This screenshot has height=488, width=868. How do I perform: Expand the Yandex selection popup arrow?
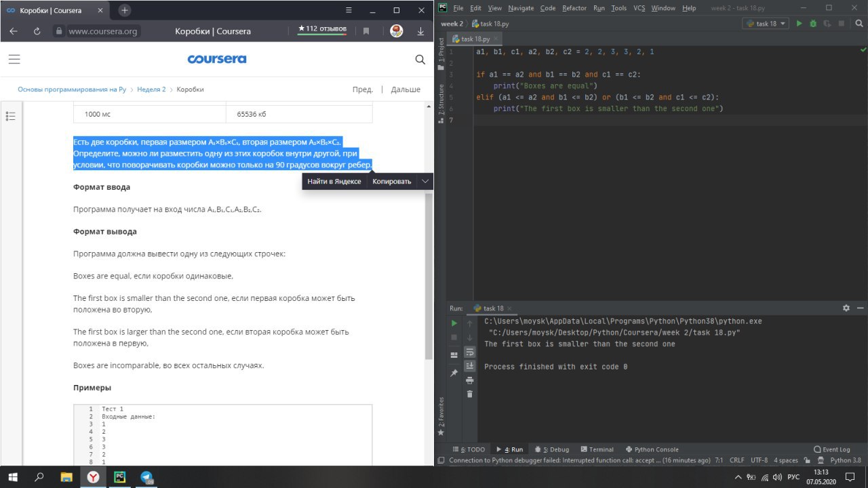point(425,181)
